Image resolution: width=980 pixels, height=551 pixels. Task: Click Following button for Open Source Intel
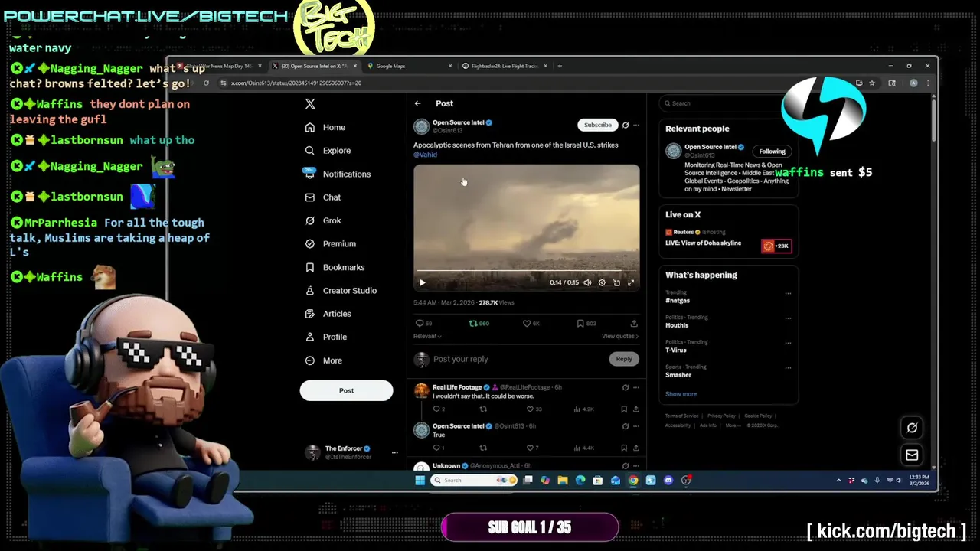click(772, 152)
